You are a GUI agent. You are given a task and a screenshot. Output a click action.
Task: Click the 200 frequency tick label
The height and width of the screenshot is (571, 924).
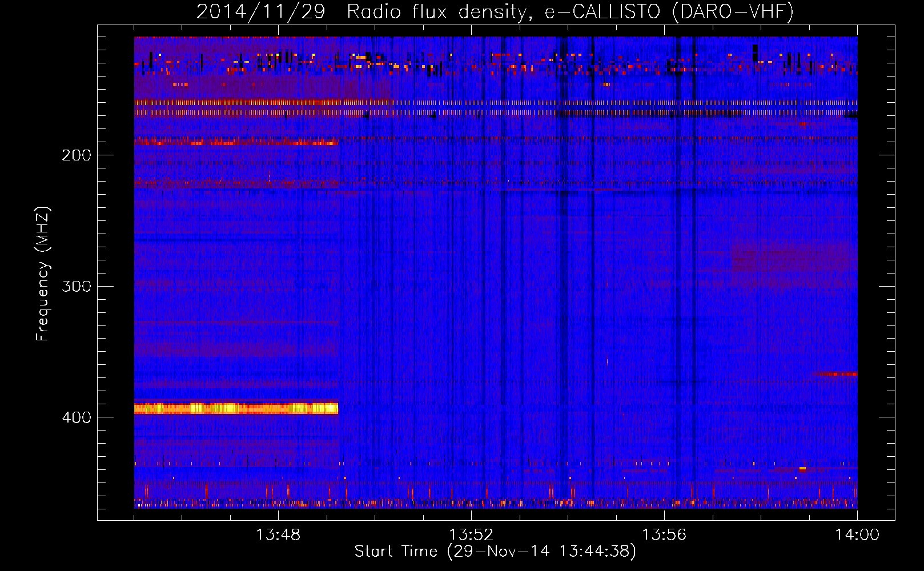pos(77,155)
